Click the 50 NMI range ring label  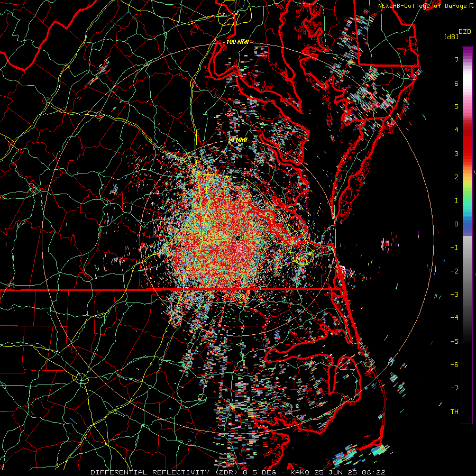(x=237, y=140)
